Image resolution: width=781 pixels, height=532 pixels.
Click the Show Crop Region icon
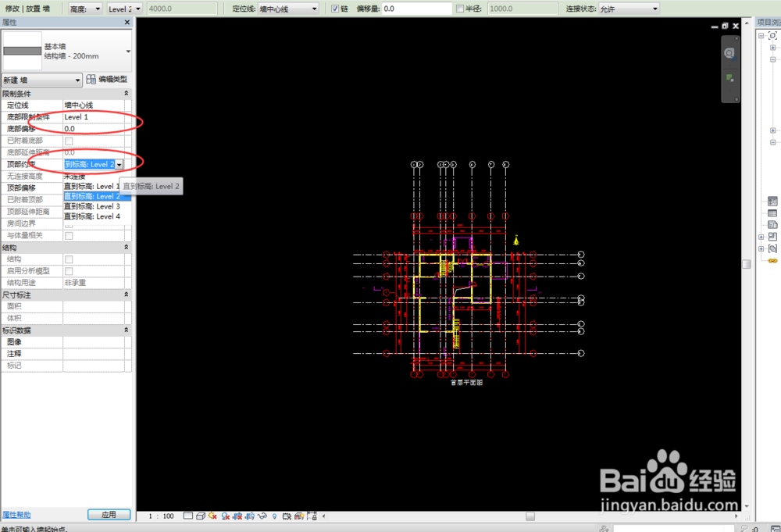pyautogui.click(x=250, y=516)
